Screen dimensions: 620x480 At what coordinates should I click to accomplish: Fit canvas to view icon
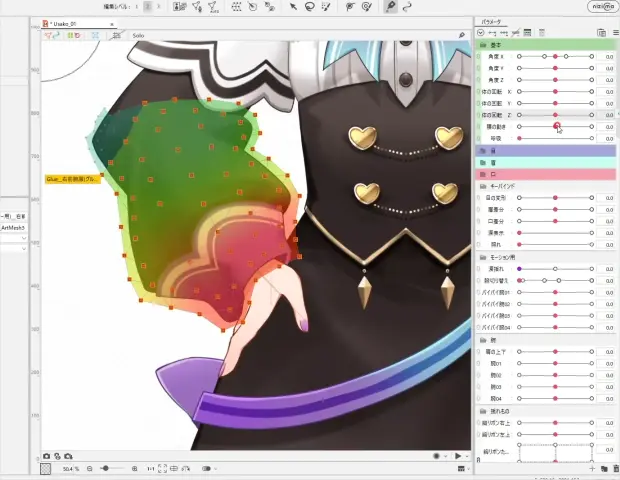click(162, 469)
